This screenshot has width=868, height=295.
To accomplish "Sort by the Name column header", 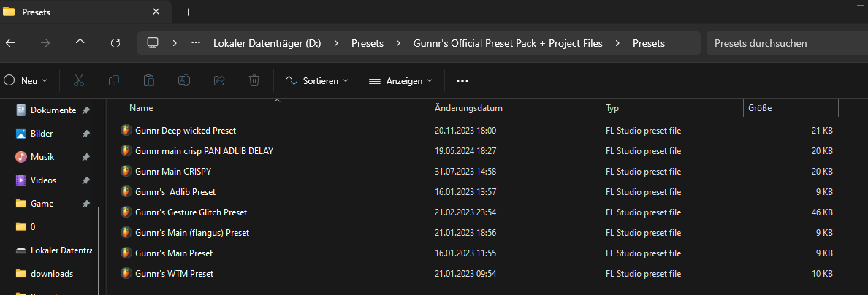I will pos(267,108).
